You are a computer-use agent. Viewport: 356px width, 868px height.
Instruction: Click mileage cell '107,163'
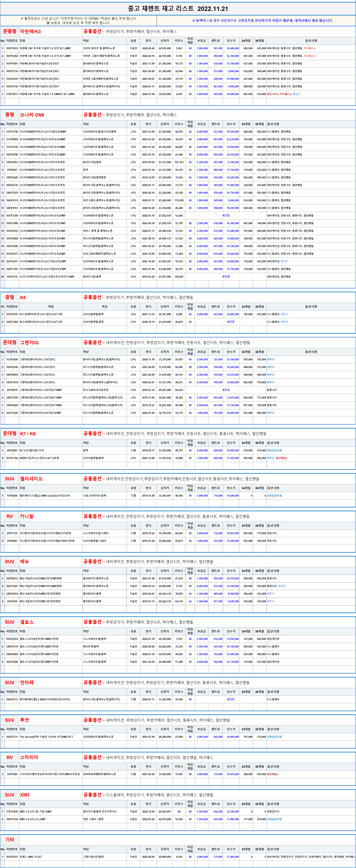tap(179, 162)
